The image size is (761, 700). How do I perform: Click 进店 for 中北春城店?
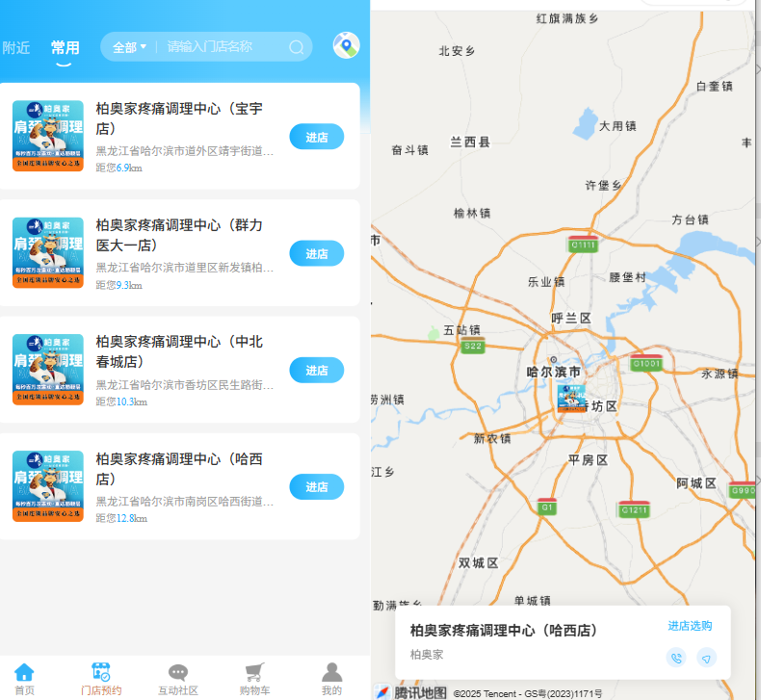[316, 370]
